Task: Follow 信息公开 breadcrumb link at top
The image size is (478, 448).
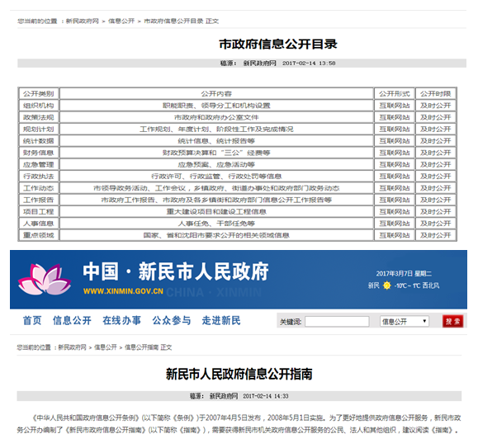Action: pos(121,21)
